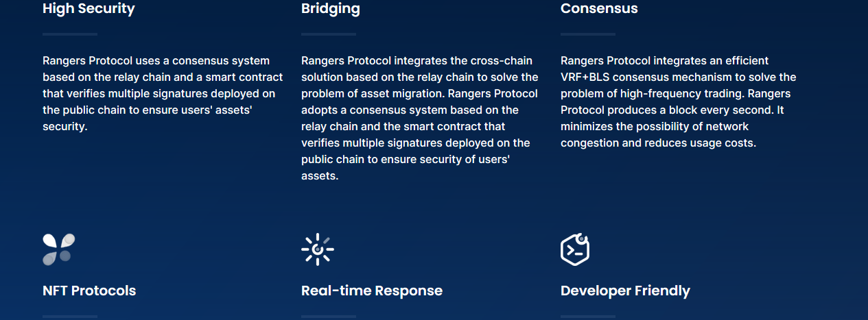This screenshot has height=320, width=868.
Task: Click the divider line under Consensus
Action: click(588, 34)
